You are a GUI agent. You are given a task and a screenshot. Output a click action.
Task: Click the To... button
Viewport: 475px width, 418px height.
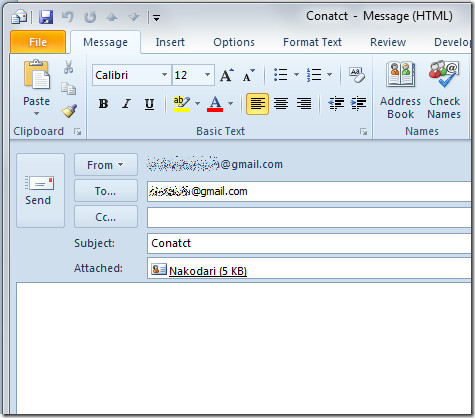point(106,191)
